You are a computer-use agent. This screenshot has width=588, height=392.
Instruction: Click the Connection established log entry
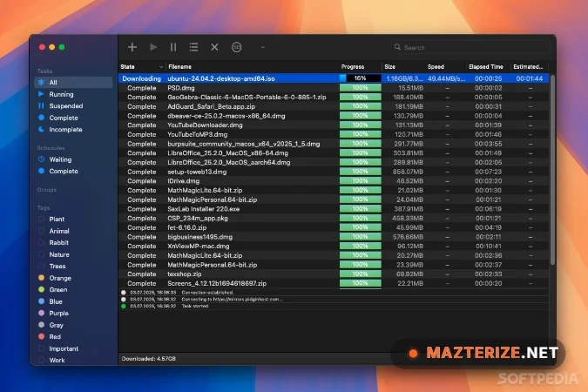[334, 292]
